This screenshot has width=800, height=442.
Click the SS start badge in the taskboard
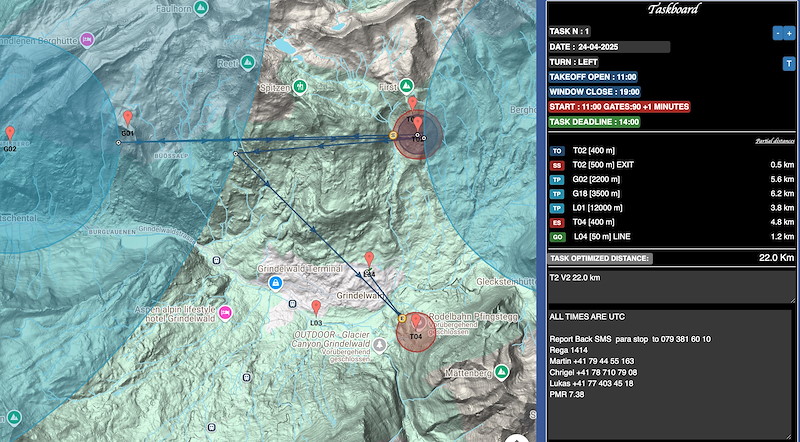point(557,165)
